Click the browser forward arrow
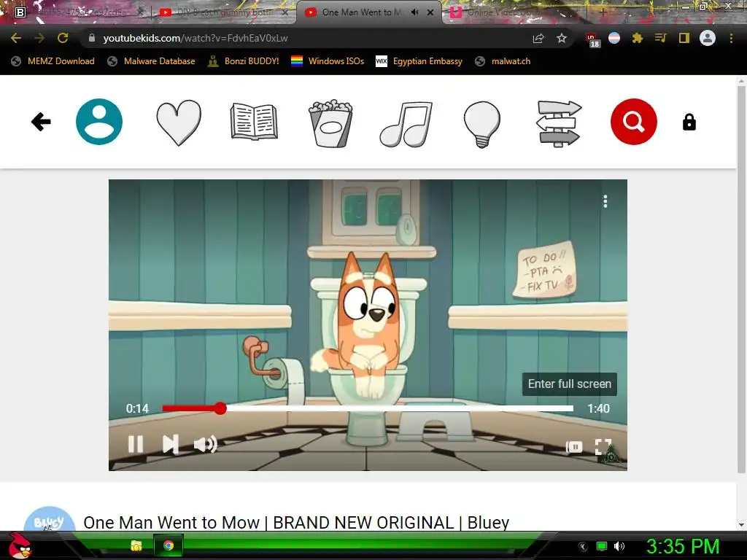 point(39,38)
